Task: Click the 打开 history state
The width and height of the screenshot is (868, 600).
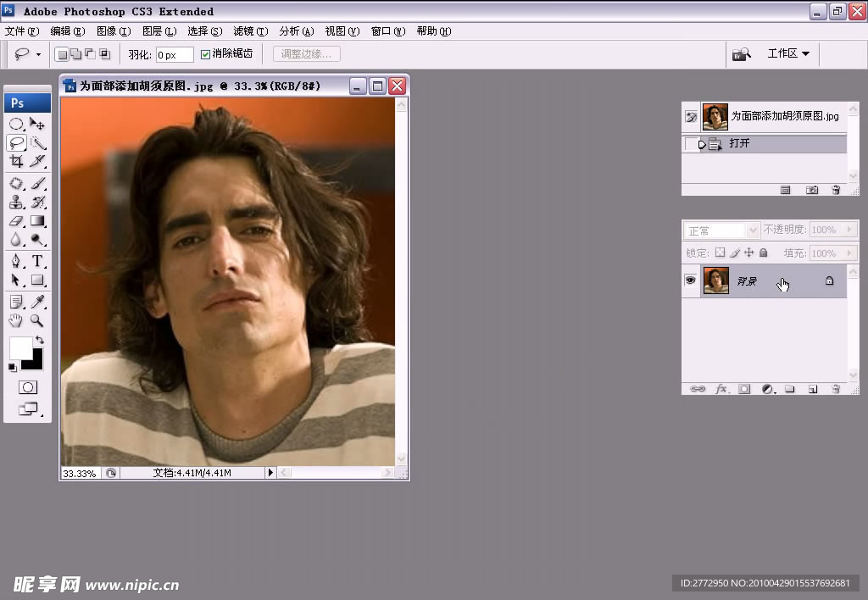Action: point(739,144)
